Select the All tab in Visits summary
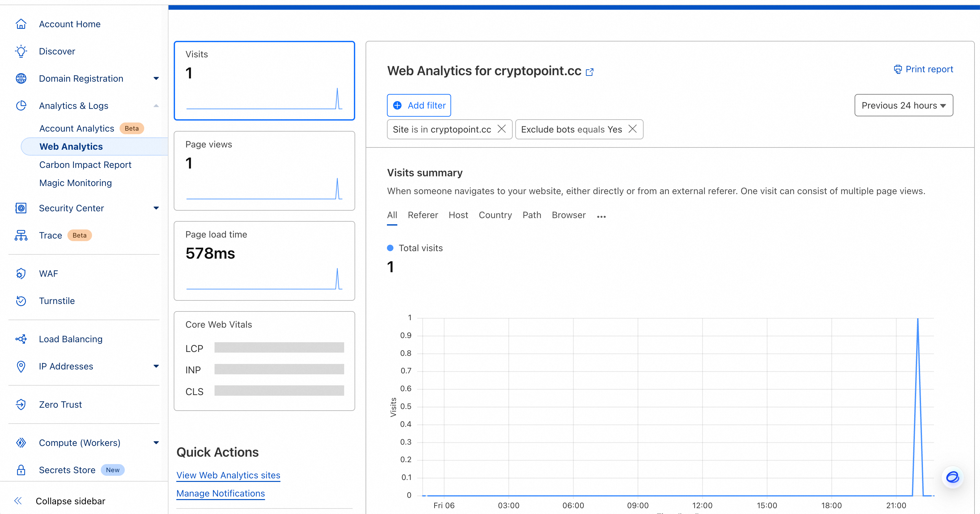980x514 pixels. pos(392,215)
